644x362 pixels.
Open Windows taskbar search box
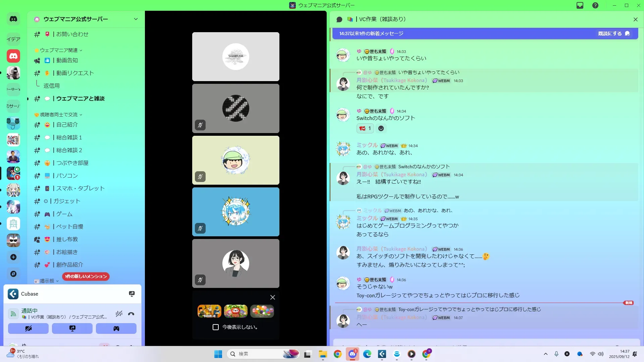[x=255, y=354]
